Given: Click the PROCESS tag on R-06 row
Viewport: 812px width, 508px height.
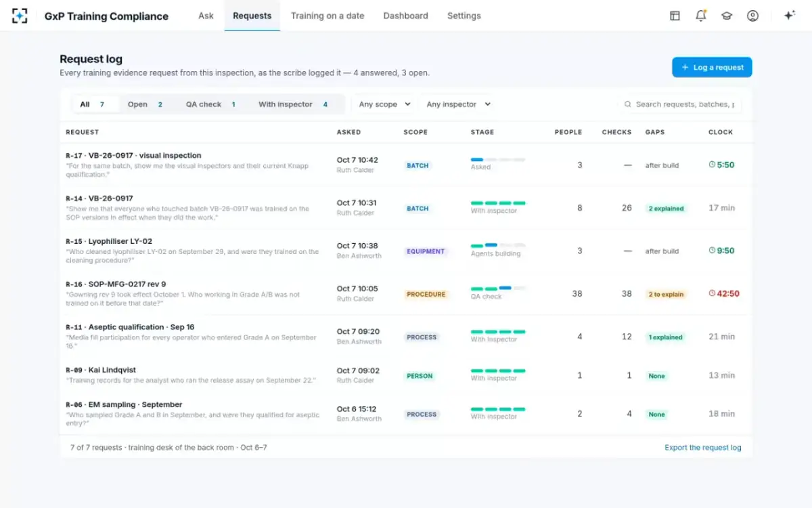Looking at the screenshot, I should click(422, 415).
